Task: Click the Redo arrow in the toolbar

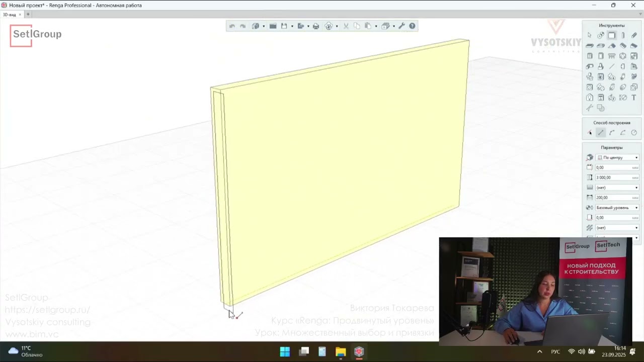Action: 243,26
